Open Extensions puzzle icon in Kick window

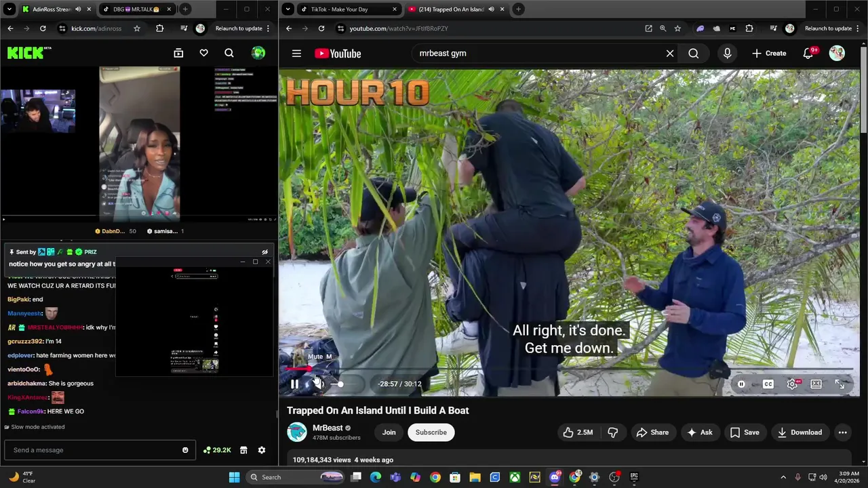pyautogui.click(x=159, y=28)
